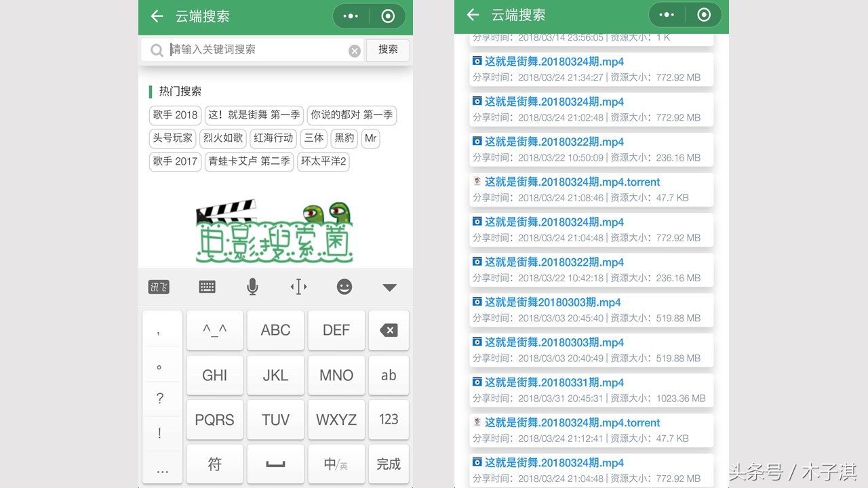
Task: Open the ... options menu on the left screen
Action: 351,16
